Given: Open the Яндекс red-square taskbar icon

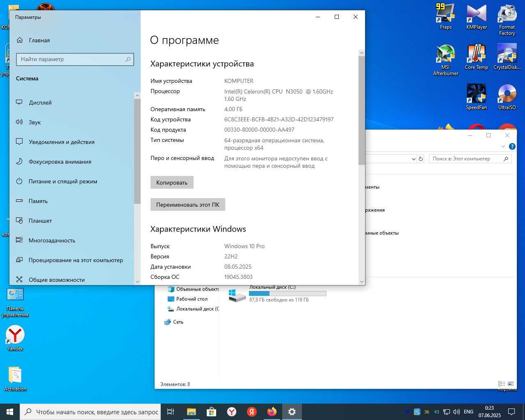Looking at the screenshot, I should pyautogui.click(x=252, y=412).
